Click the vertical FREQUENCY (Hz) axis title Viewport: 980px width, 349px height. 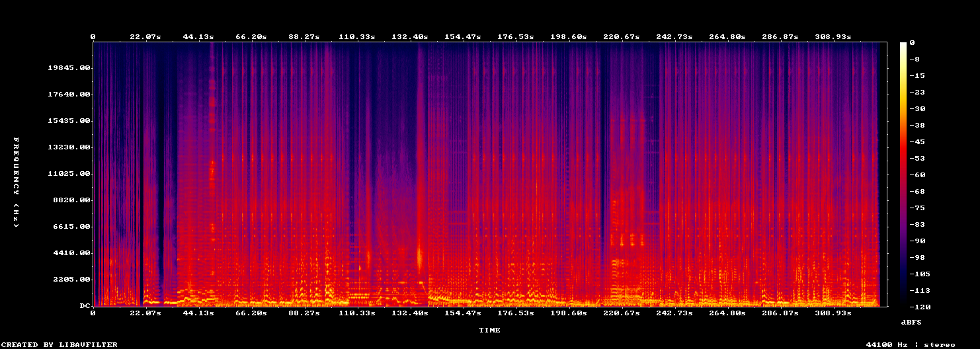click(x=17, y=182)
